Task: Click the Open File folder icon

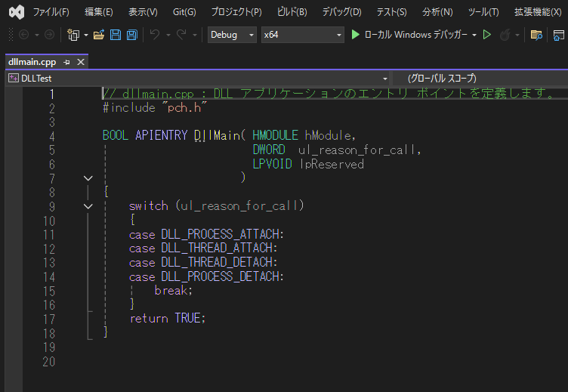Action: tap(98, 35)
